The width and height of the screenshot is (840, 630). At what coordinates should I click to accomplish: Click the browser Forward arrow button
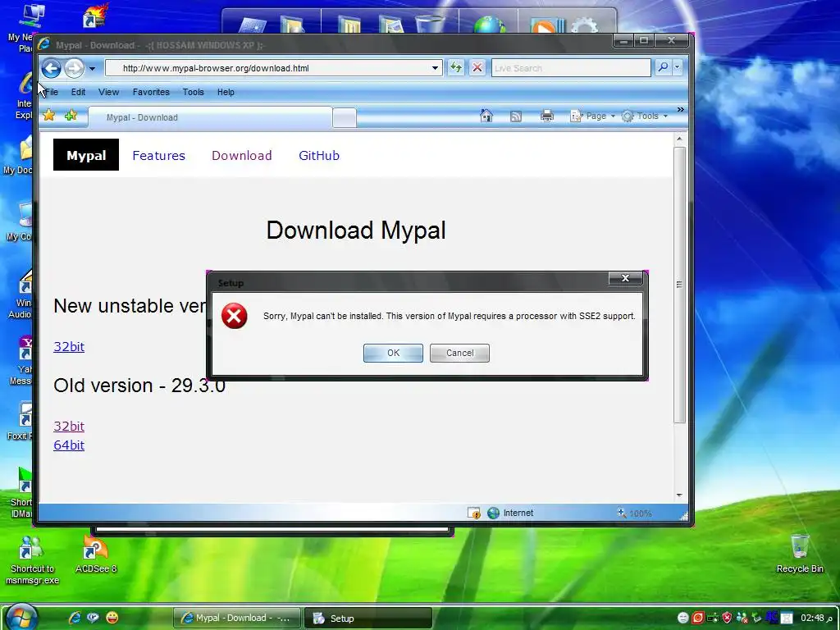pos(75,68)
